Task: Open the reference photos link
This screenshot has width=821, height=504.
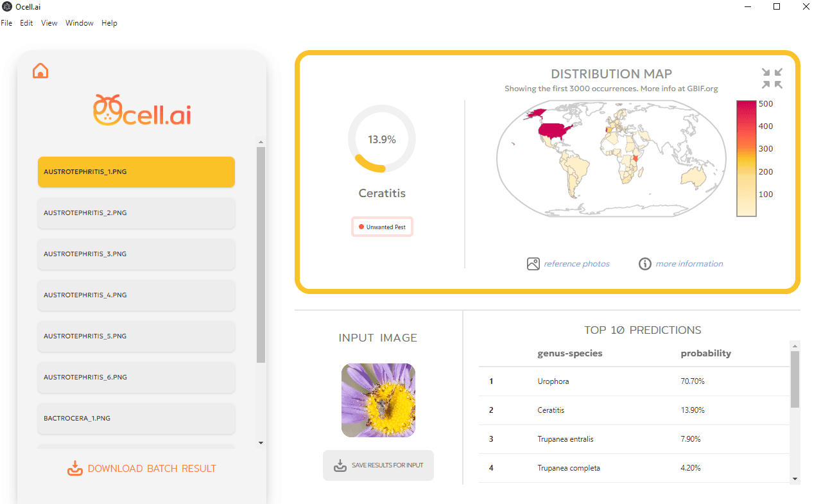Action: point(576,264)
